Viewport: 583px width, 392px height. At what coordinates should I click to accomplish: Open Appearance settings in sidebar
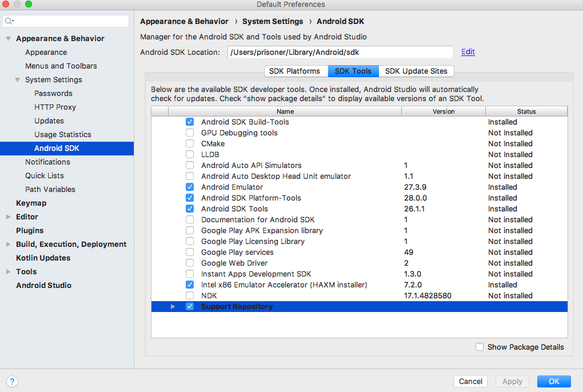point(46,52)
